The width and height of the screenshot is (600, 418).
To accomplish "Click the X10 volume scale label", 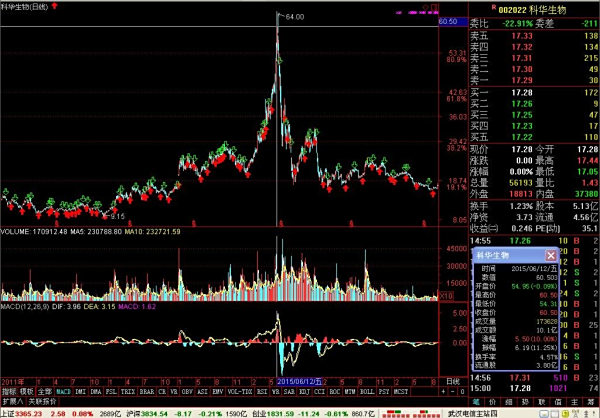I will [446, 296].
